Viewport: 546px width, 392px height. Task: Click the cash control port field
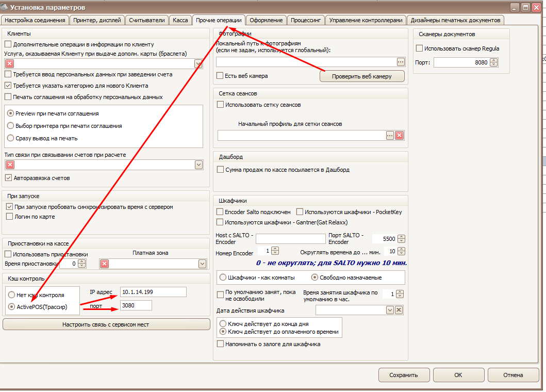(136, 305)
